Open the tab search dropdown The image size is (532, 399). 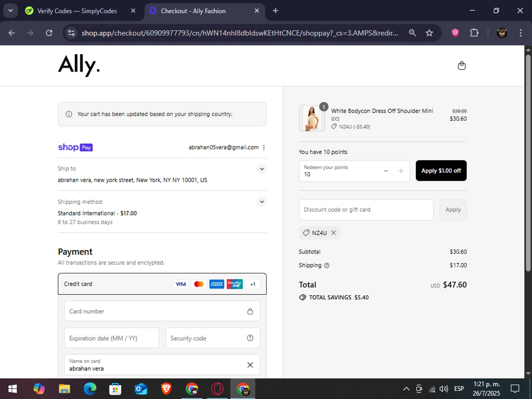pyautogui.click(x=11, y=11)
